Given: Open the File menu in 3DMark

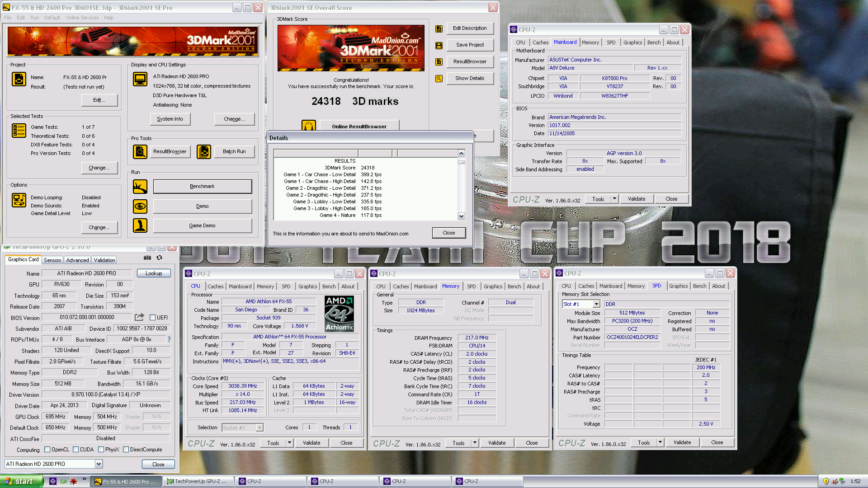Looking at the screenshot, I should [x=8, y=18].
